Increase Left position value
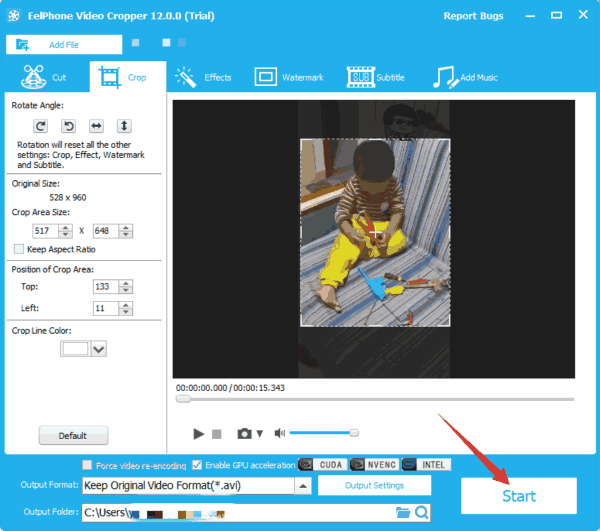 pyautogui.click(x=126, y=305)
